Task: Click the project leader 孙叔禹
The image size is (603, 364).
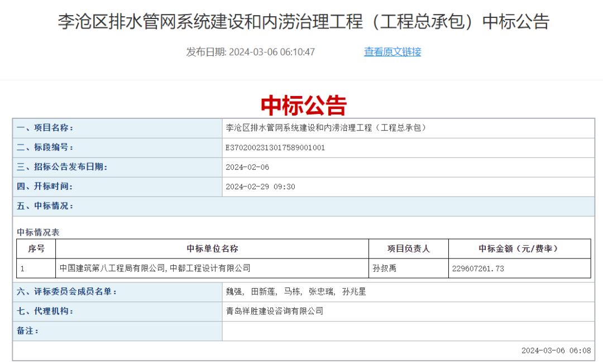Action: click(x=384, y=269)
